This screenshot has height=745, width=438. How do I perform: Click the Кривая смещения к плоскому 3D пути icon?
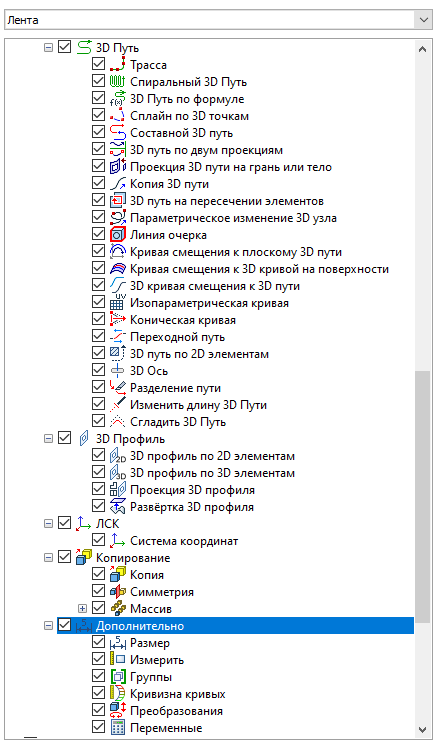click(x=117, y=252)
